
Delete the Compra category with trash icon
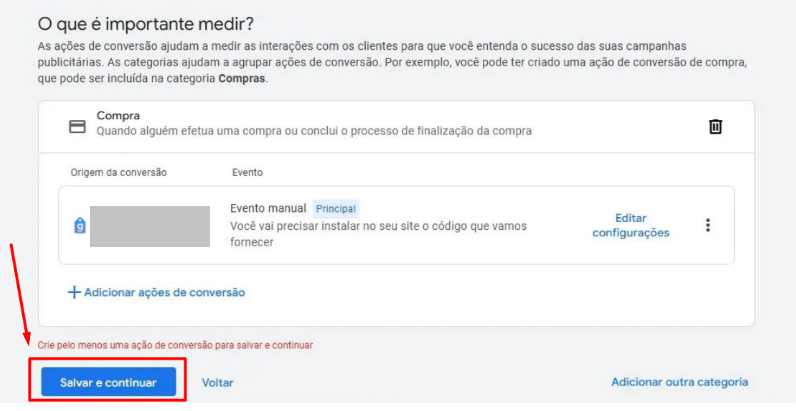click(715, 127)
